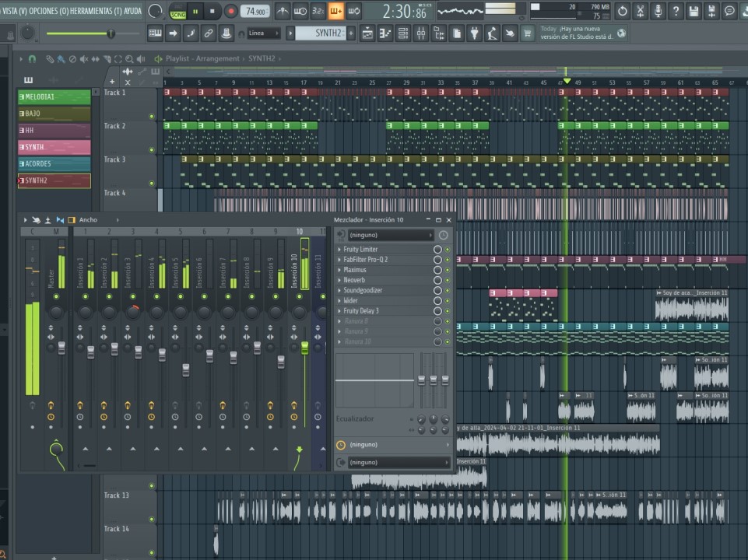Toggle the countdown before recording icon
The width and height of the screenshot is (748, 560).
pos(318,11)
